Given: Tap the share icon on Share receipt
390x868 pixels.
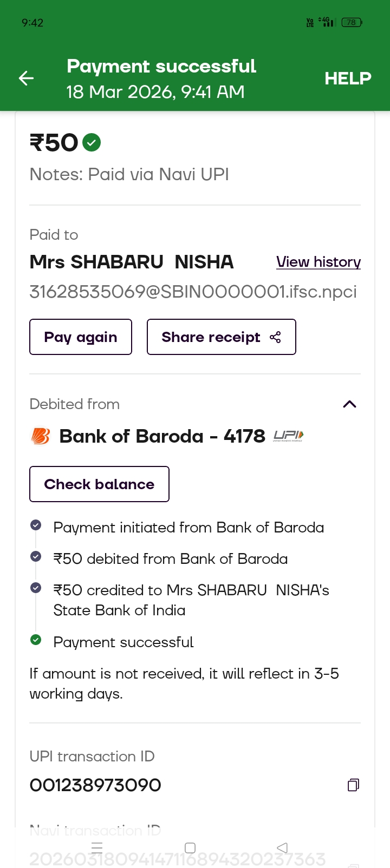Looking at the screenshot, I should [275, 337].
